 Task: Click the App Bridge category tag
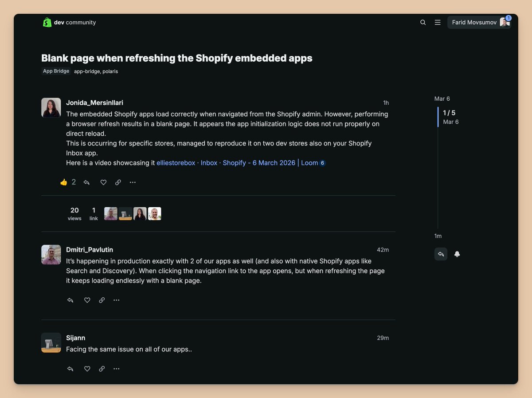(x=56, y=71)
